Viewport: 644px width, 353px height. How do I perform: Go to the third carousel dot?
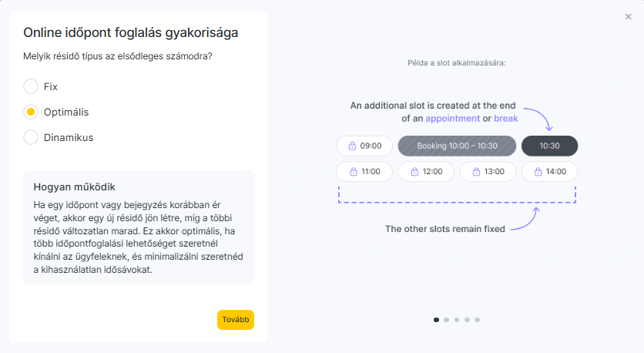click(x=457, y=319)
